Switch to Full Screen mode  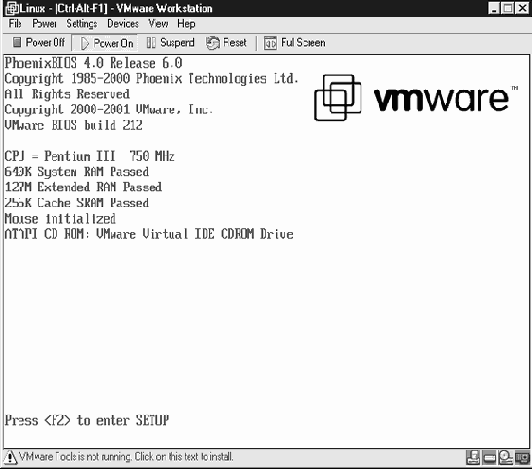click(x=294, y=43)
